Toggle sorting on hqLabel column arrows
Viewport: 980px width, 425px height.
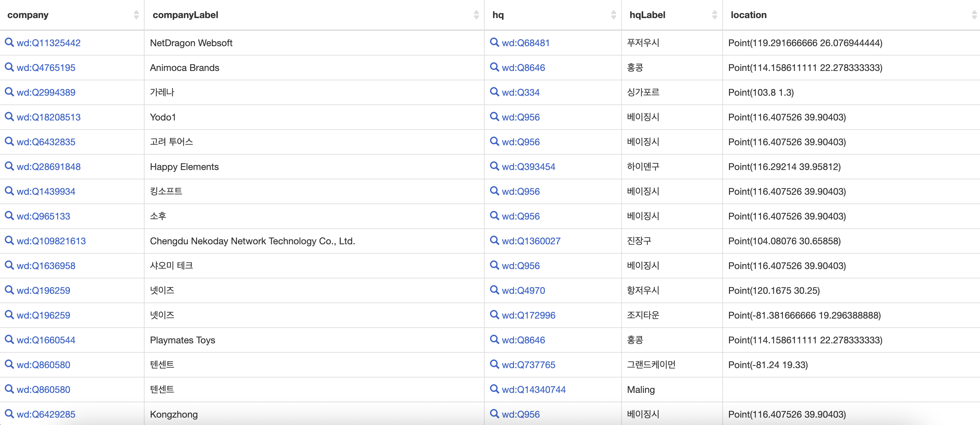715,15
